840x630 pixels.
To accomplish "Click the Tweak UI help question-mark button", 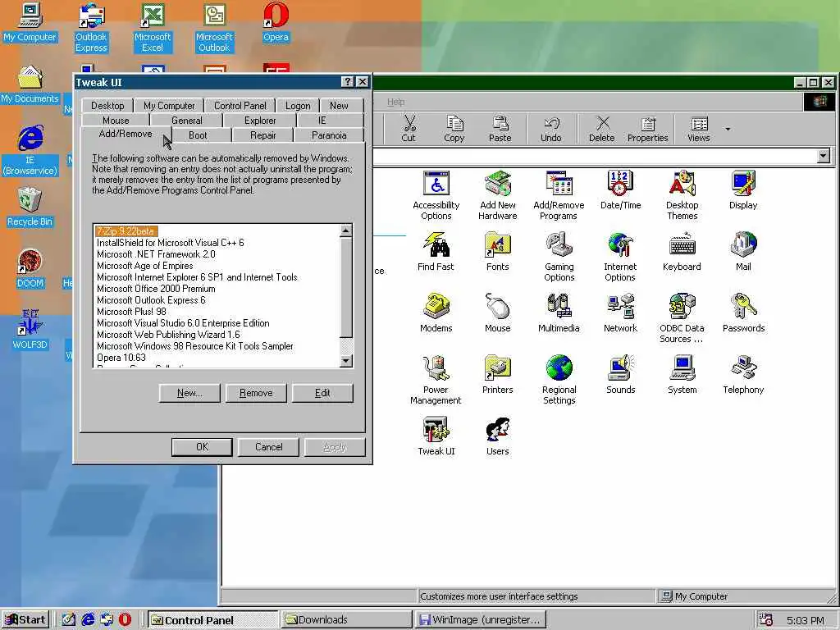I will [348, 81].
